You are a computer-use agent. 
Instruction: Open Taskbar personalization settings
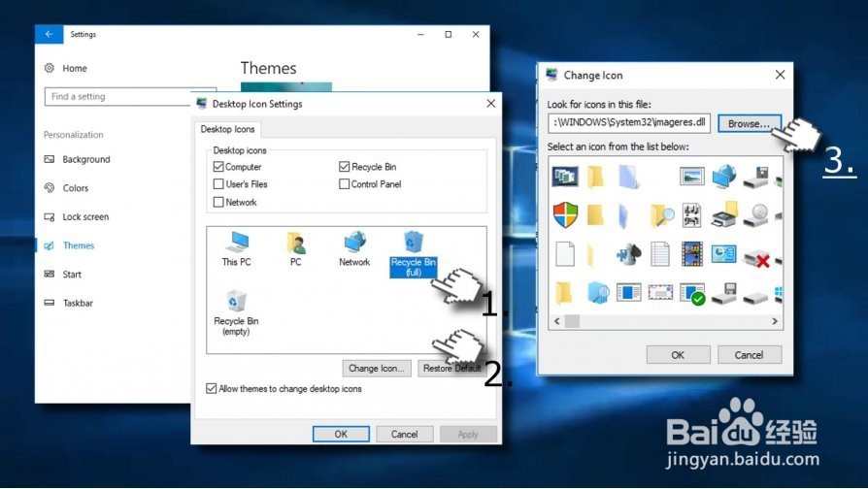coord(68,303)
